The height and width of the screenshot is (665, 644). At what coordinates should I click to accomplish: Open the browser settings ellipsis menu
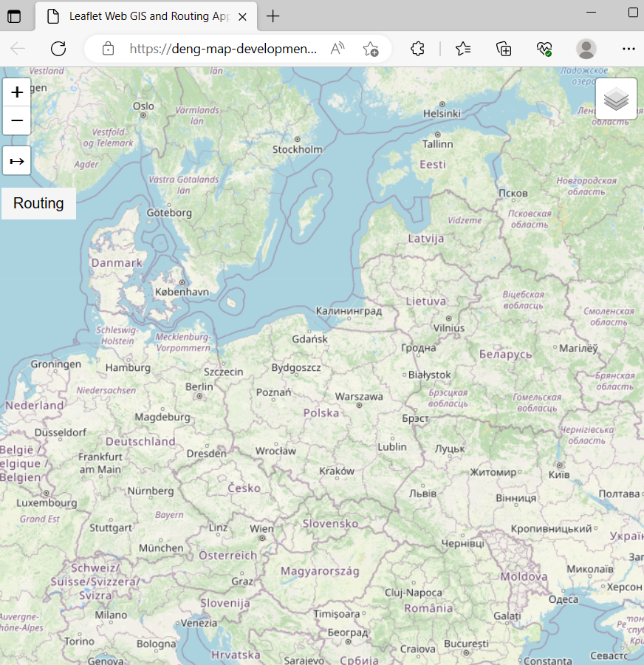tap(628, 49)
